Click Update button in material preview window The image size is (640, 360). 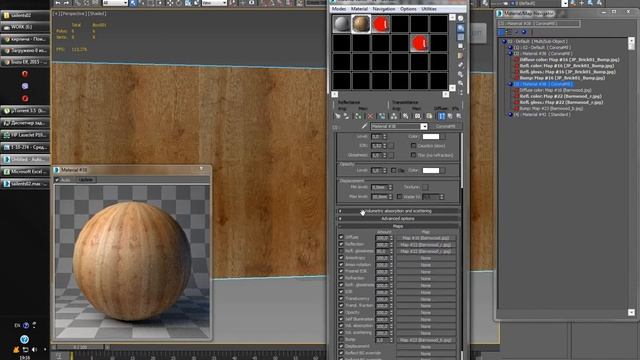point(86,180)
